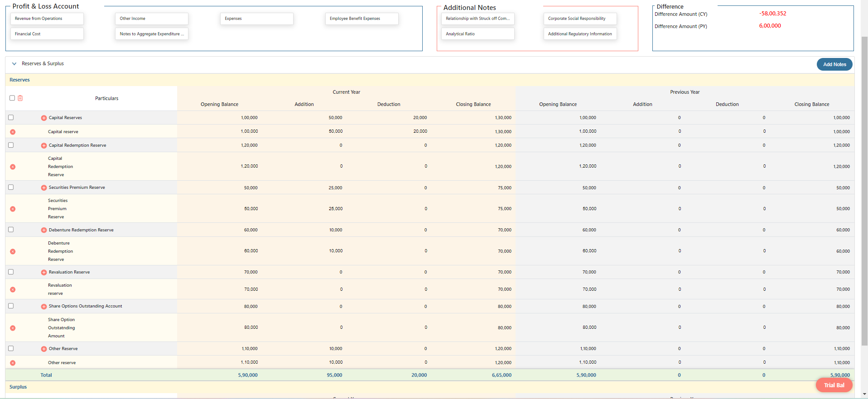The image size is (868, 399).
Task: Click Securities Premium sub-row addition 25,000
Action: [336, 209]
